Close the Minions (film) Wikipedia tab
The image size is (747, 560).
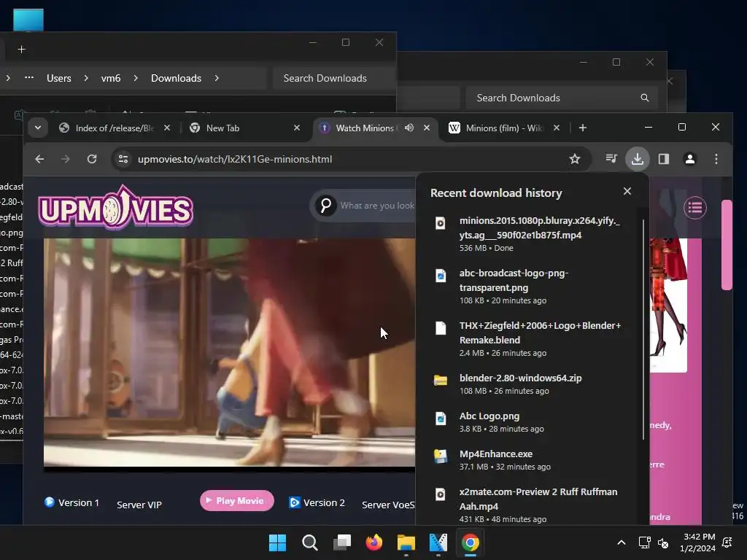[557, 128]
